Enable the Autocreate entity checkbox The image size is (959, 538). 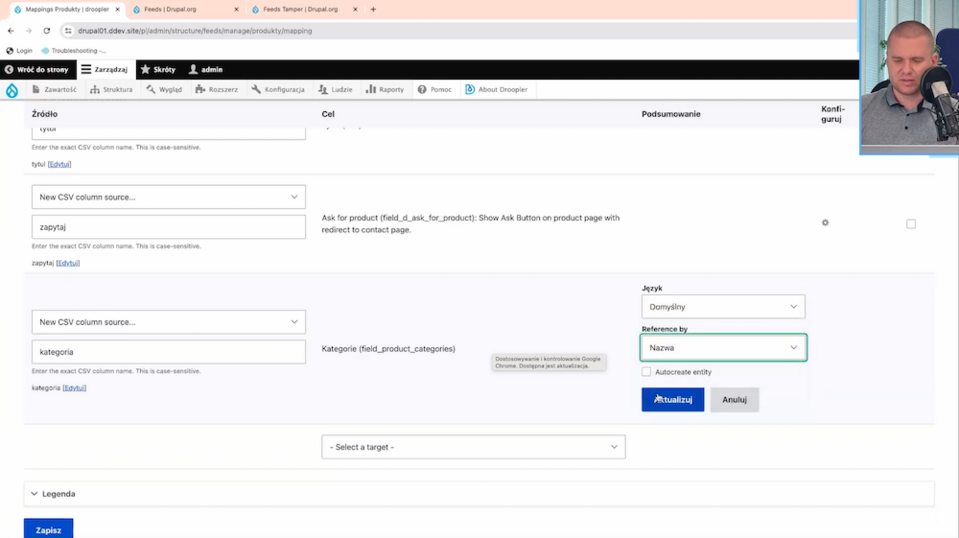(646, 372)
